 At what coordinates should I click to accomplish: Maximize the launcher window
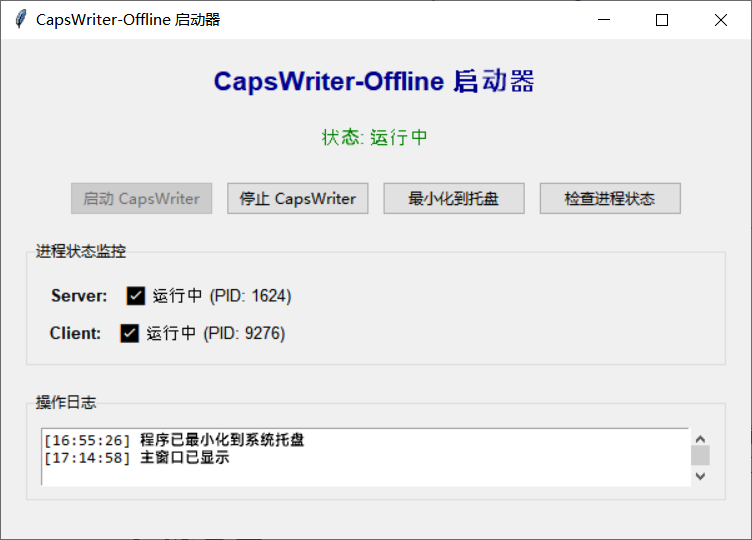(662, 20)
